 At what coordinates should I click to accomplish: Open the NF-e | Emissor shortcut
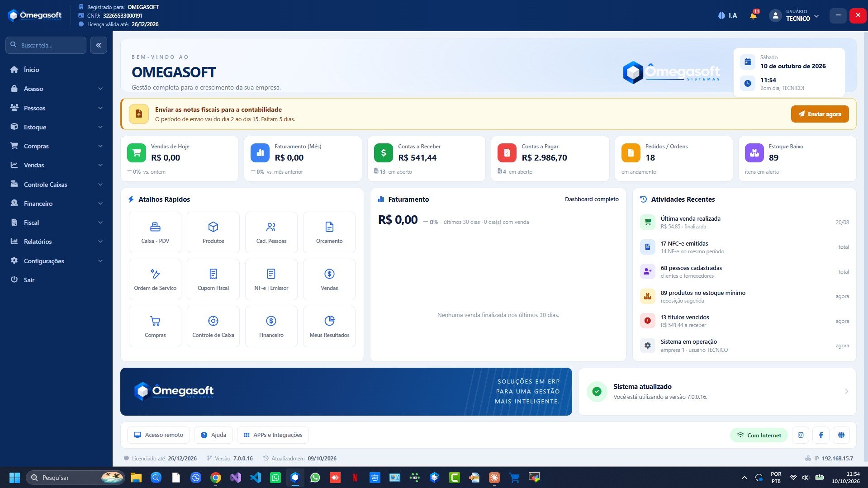(x=271, y=280)
